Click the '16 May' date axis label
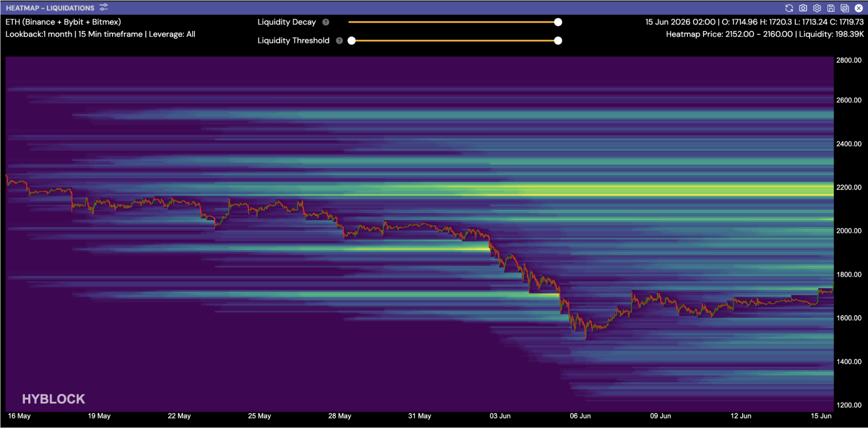This screenshot has height=428, width=868. tap(19, 416)
